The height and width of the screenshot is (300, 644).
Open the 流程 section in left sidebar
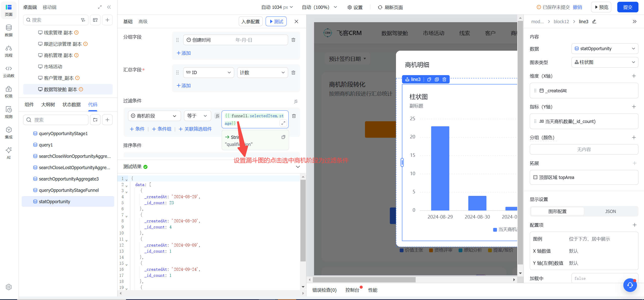(9, 51)
